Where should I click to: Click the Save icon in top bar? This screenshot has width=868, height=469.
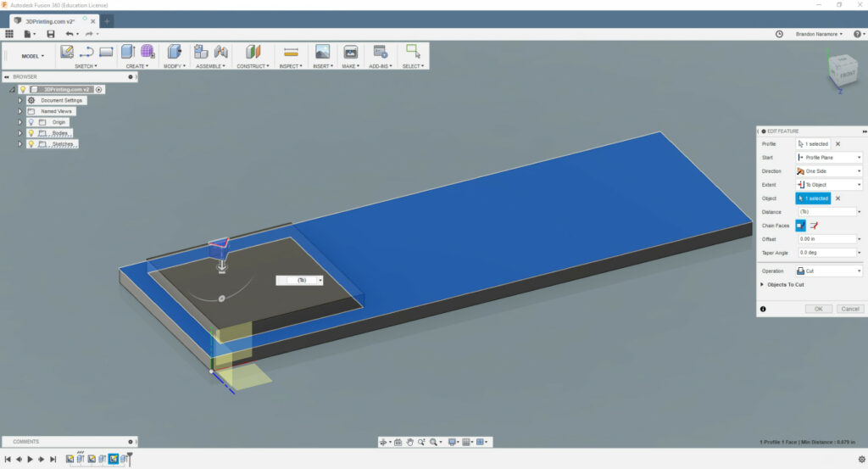coord(51,34)
